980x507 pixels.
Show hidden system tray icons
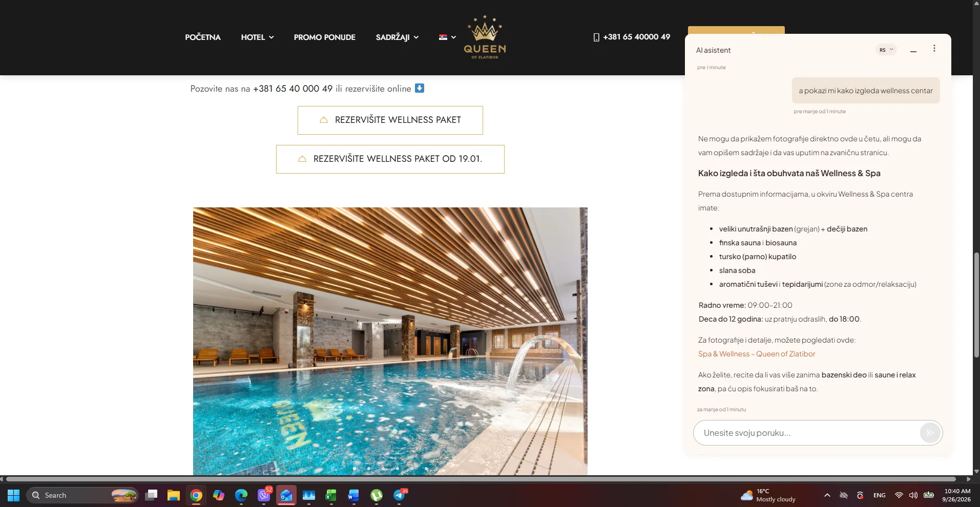pos(827,495)
